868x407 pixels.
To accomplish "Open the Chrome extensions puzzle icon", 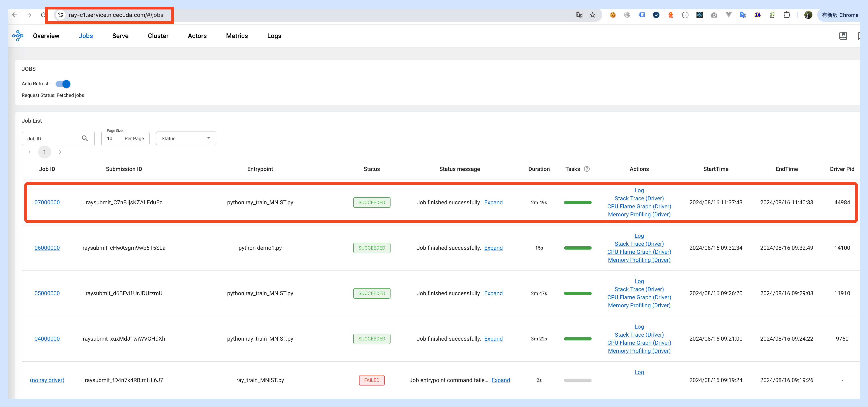I will 786,15.
